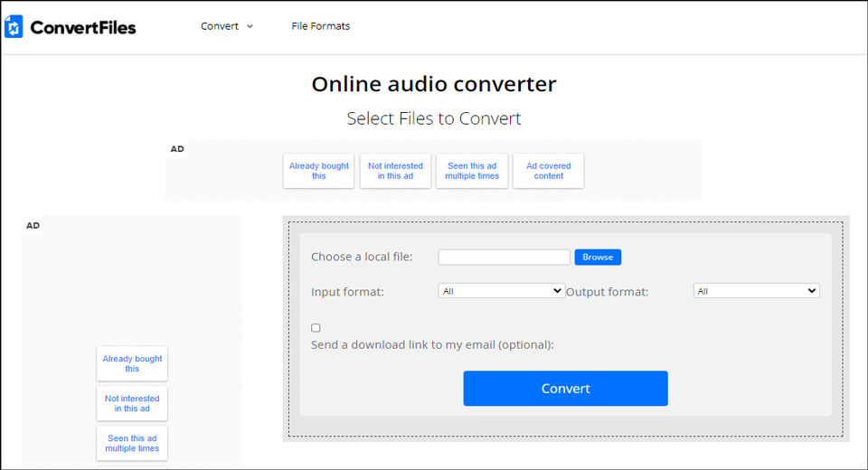This screenshot has height=470, width=868.
Task: Click the large blue Convert button
Action: click(x=565, y=388)
